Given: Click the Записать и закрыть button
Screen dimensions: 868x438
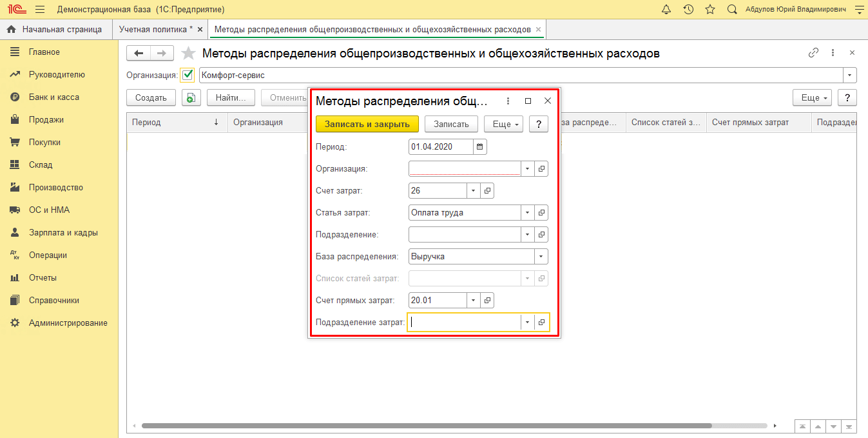Looking at the screenshot, I should (367, 124).
